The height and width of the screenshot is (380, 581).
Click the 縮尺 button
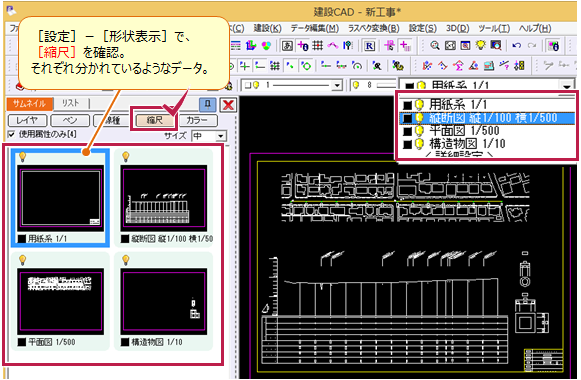click(155, 120)
